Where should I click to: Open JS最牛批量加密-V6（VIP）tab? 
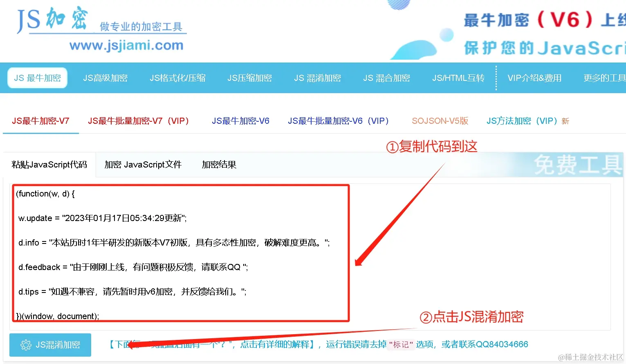tap(338, 121)
